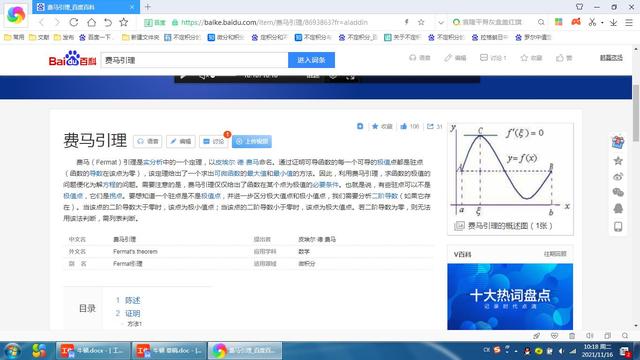
Task: Click the blue 上传视频 button
Action: click(x=252, y=141)
